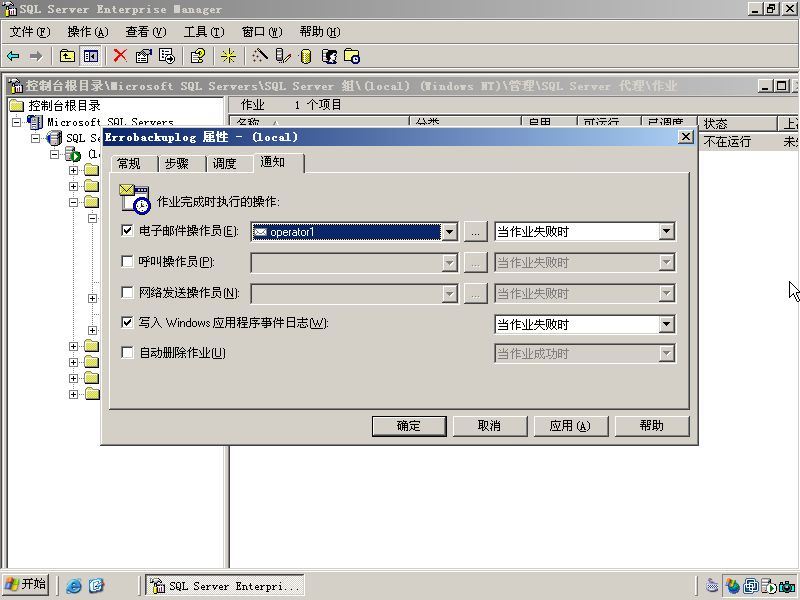Open the Help toolbar icon

197,56
